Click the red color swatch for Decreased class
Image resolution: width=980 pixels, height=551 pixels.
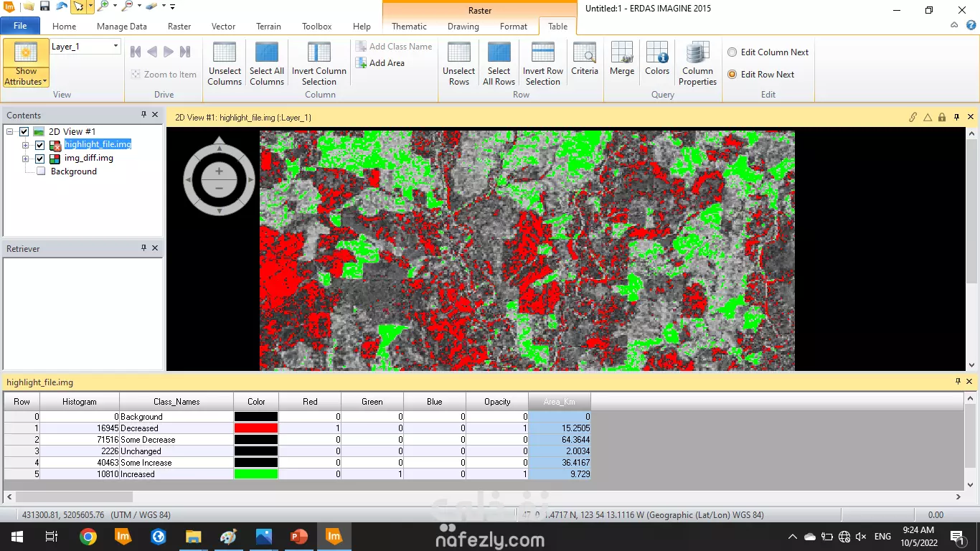pos(255,428)
